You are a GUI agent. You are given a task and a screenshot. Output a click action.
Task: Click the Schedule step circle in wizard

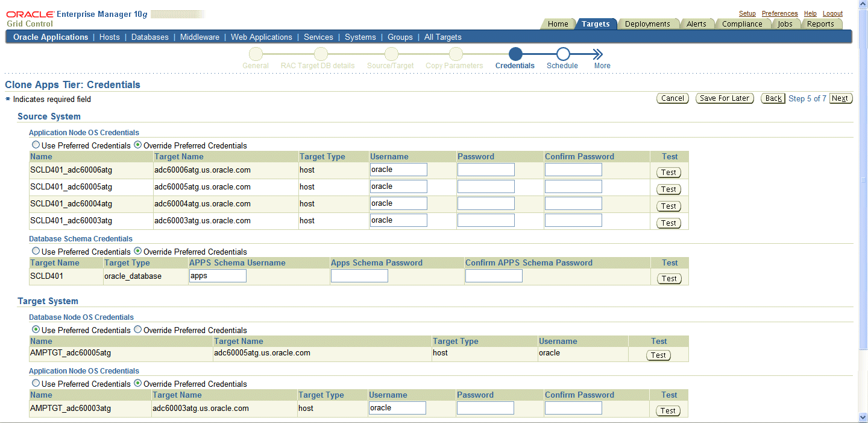(x=562, y=54)
